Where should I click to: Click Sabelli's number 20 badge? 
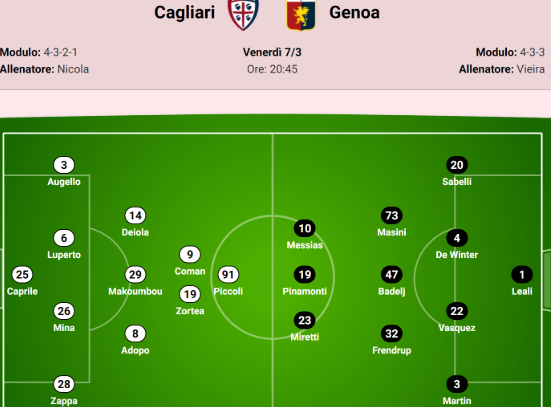coord(457,165)
